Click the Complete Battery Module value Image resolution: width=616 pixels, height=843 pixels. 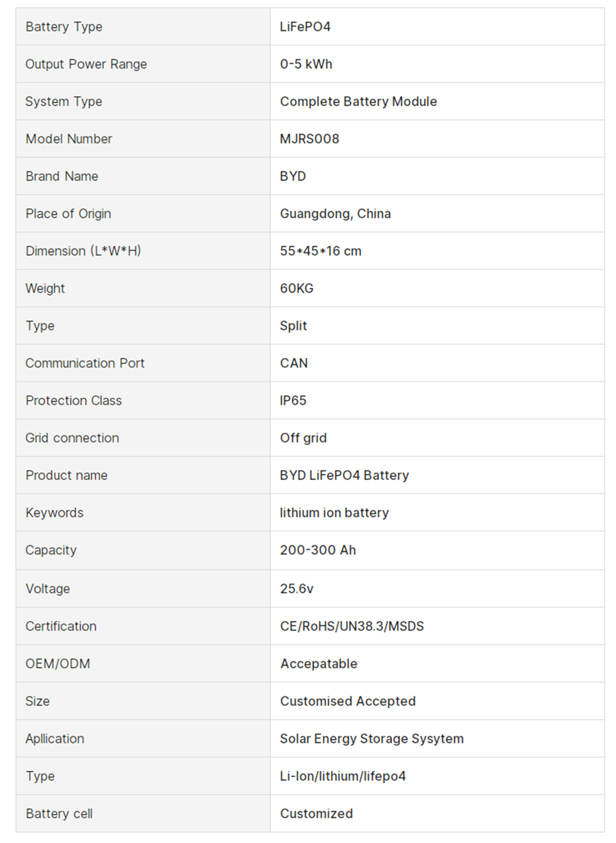point(359,102)
